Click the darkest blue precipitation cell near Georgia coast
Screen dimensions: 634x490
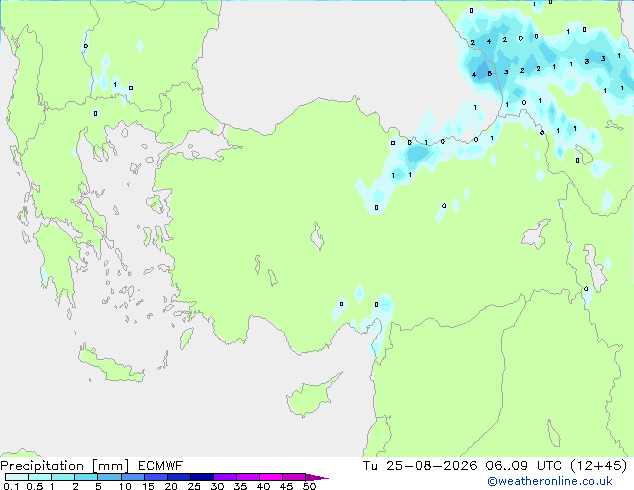tap(482, 71)
